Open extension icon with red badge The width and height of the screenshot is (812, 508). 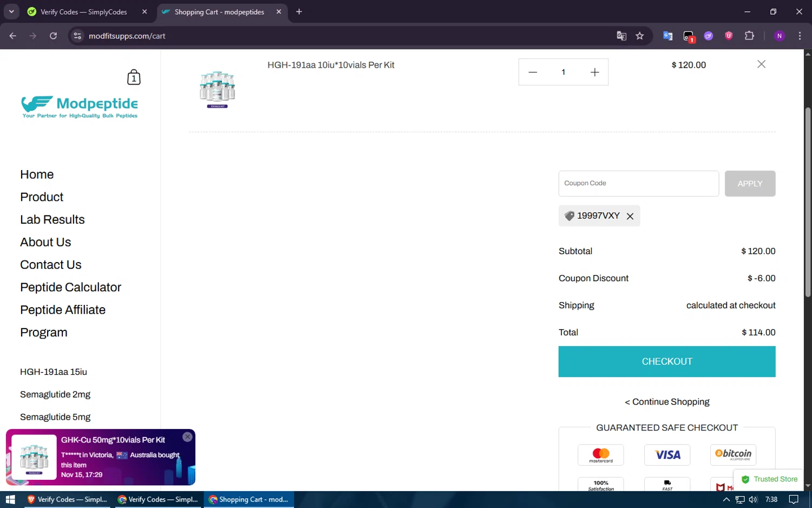[x=689, y=36]
